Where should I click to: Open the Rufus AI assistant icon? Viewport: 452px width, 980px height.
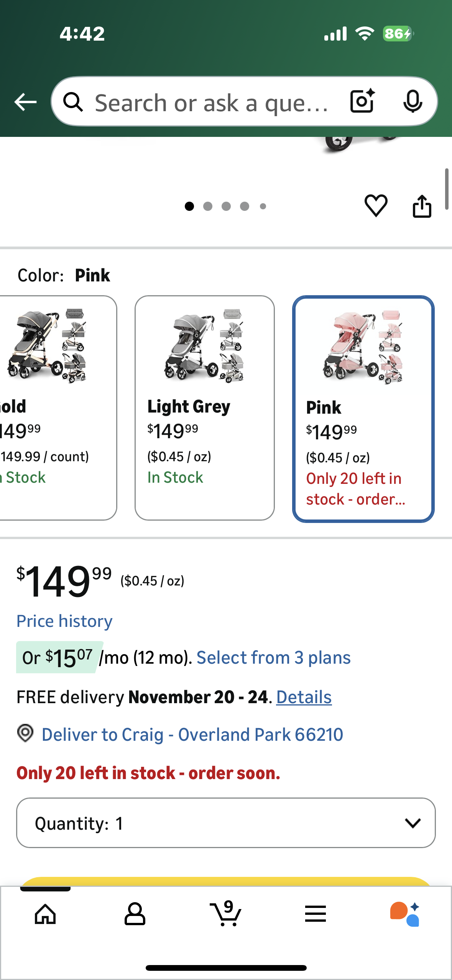pyautogui.click(x=405, y=914)
